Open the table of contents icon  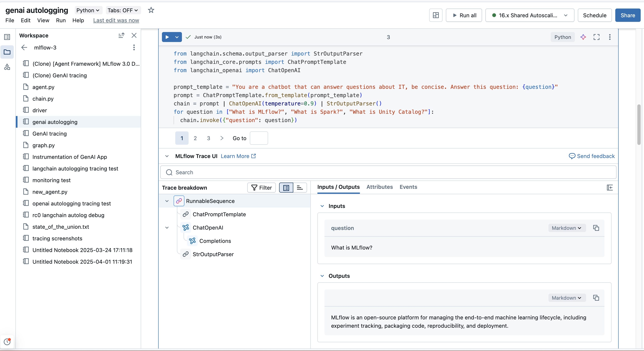(x=7, y=37)
